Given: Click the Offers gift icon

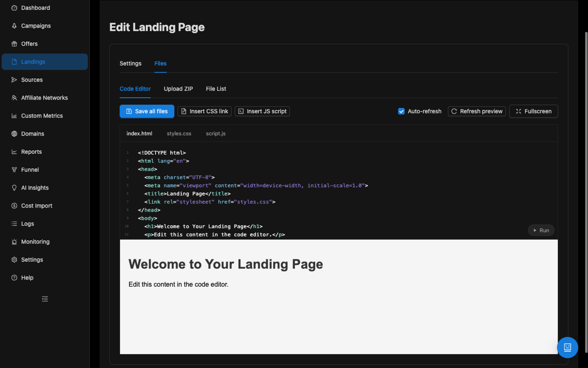Looking at the screenshot, I should point(14,44).
